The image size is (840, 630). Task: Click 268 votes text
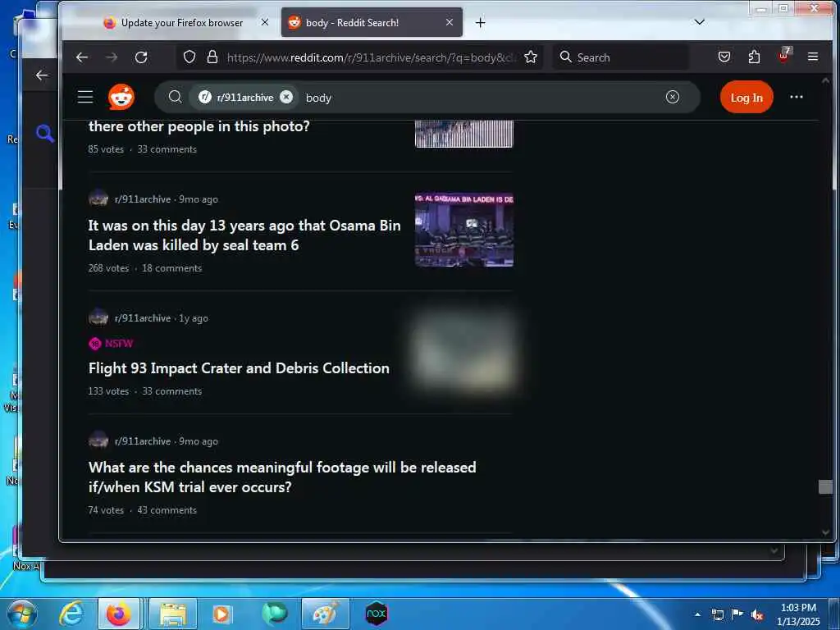point(109,268)
